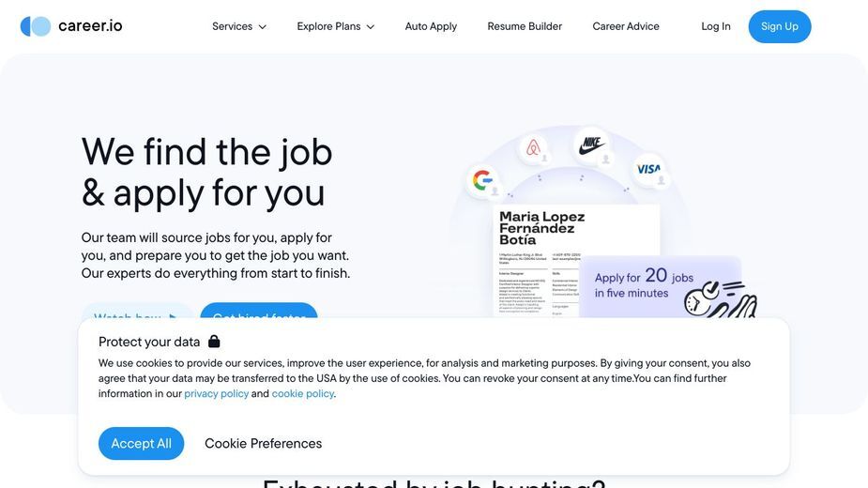The width and height of the screenshot is (868, 488).
Task: Open Auto Apply in the navigation
Action: (431, 26)
